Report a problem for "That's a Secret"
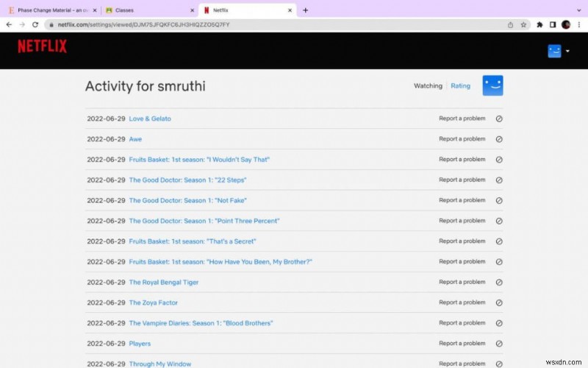This screenshot has width=588, height=368. [x=462, y=241]
